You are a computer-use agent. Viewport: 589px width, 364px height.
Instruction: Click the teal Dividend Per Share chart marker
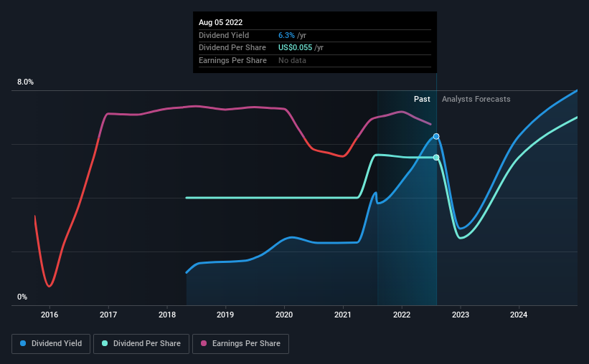click(436, 158)
